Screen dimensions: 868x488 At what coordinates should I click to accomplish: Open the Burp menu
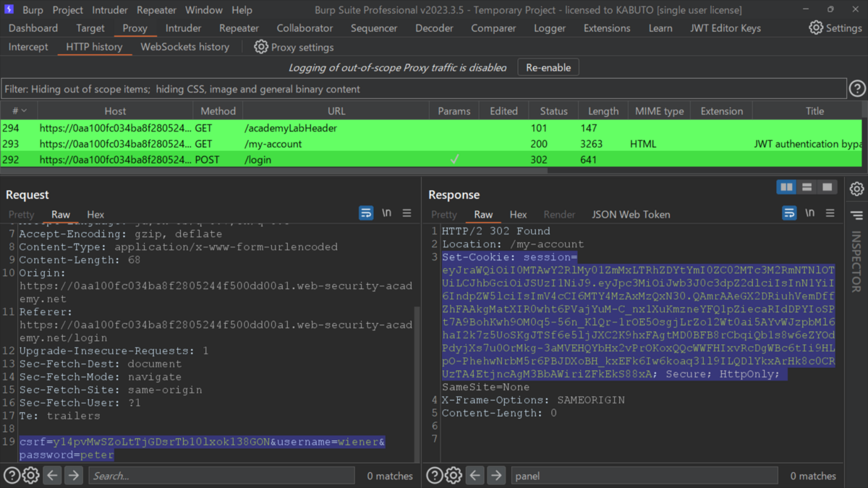tap(33, 10)
